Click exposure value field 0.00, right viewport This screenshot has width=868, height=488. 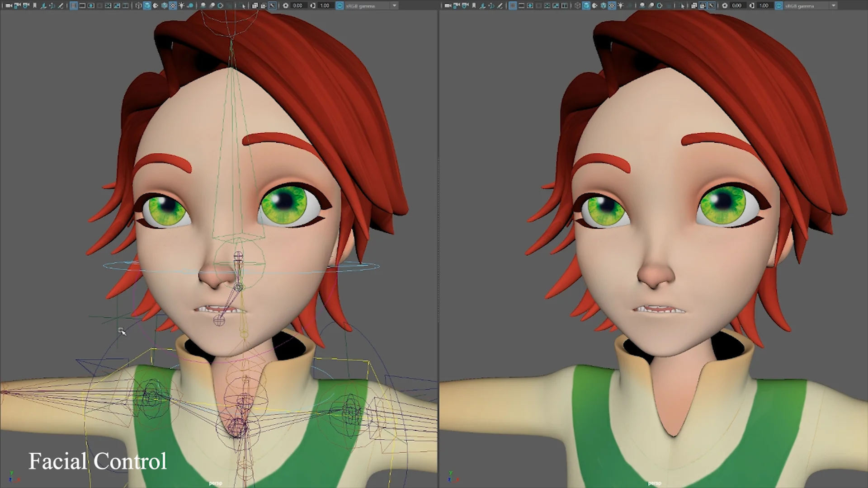click(x=737, y=5)
